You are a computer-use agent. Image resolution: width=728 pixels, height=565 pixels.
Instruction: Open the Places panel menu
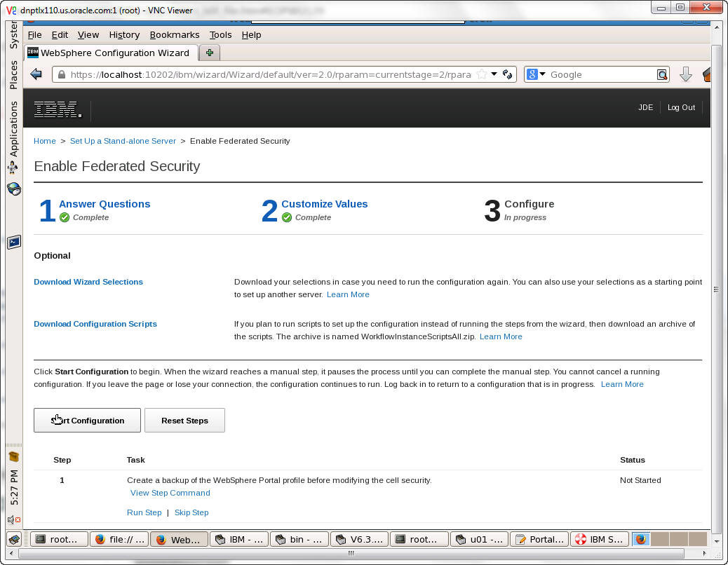click(x=13, y=75)
